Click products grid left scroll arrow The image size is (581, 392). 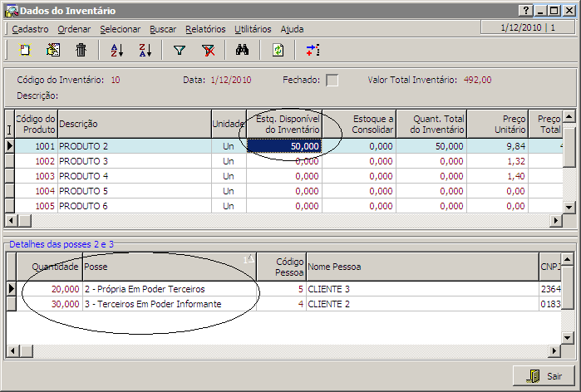tap(11, 221)
